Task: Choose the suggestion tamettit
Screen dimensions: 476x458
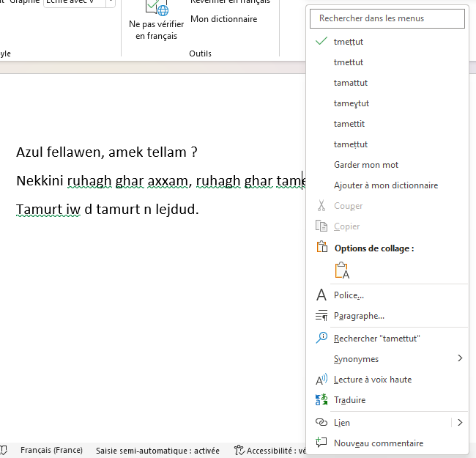Action: (x=349, y=124)
